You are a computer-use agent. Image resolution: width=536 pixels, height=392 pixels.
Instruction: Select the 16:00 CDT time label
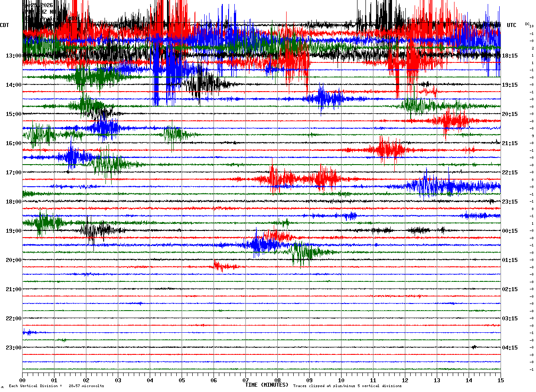coord(14,143)
